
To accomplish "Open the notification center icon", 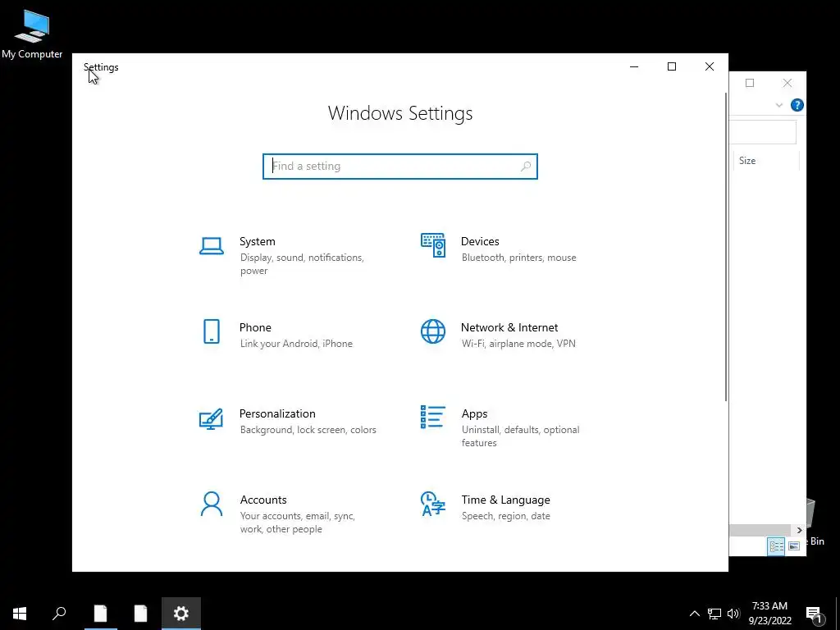I will [x=815, y=614].
